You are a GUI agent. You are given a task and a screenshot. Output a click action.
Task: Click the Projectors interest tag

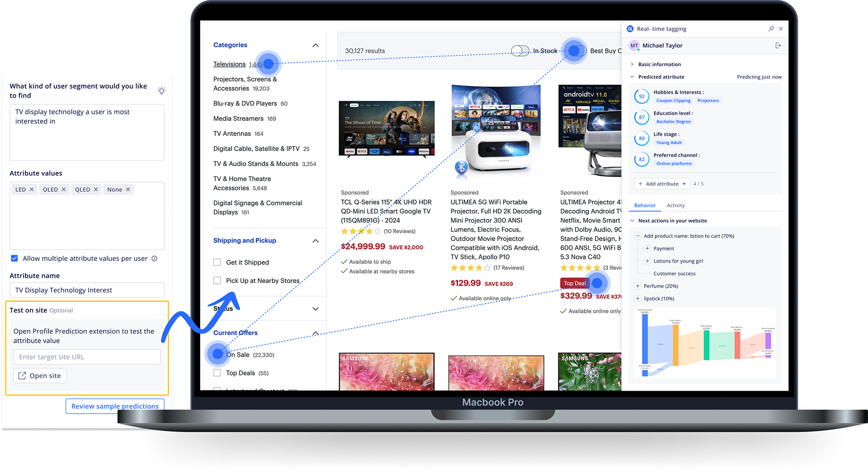pos(708,101)
